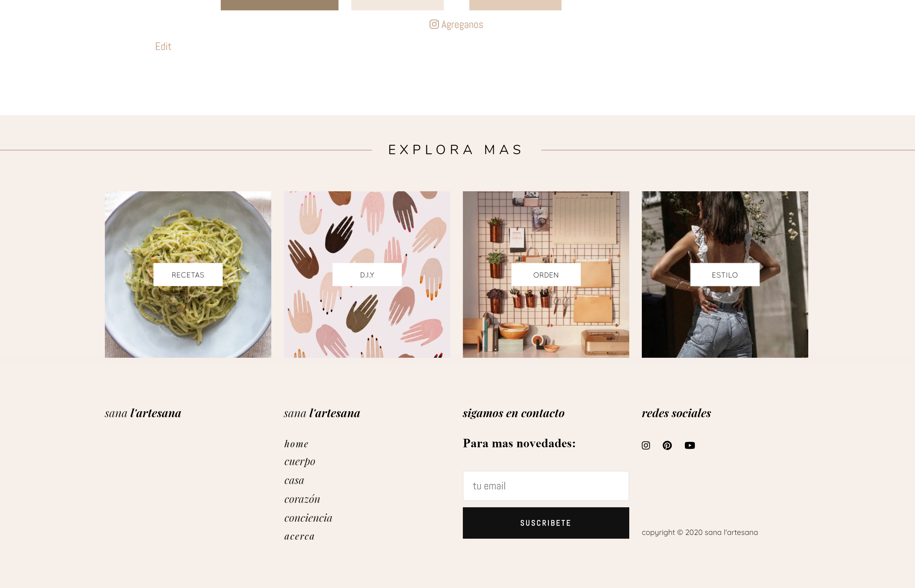The height and width of the screenshot is (588, 915).
Task: Select corazón in the footer menu
Action: click(302, 499)
